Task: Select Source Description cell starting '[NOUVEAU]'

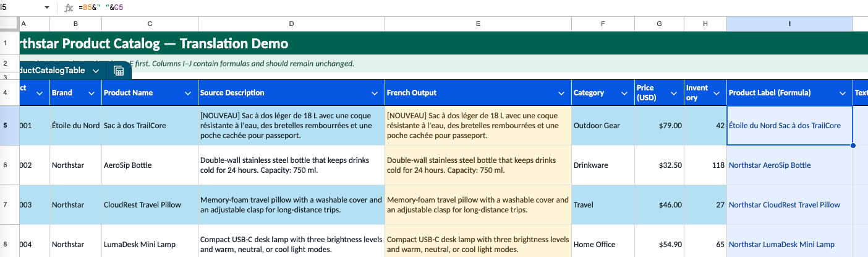Action: (291, 126)
